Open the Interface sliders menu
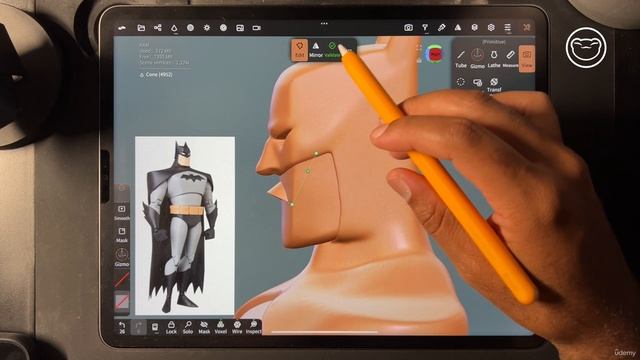640x360 pixels. point(507,27)
